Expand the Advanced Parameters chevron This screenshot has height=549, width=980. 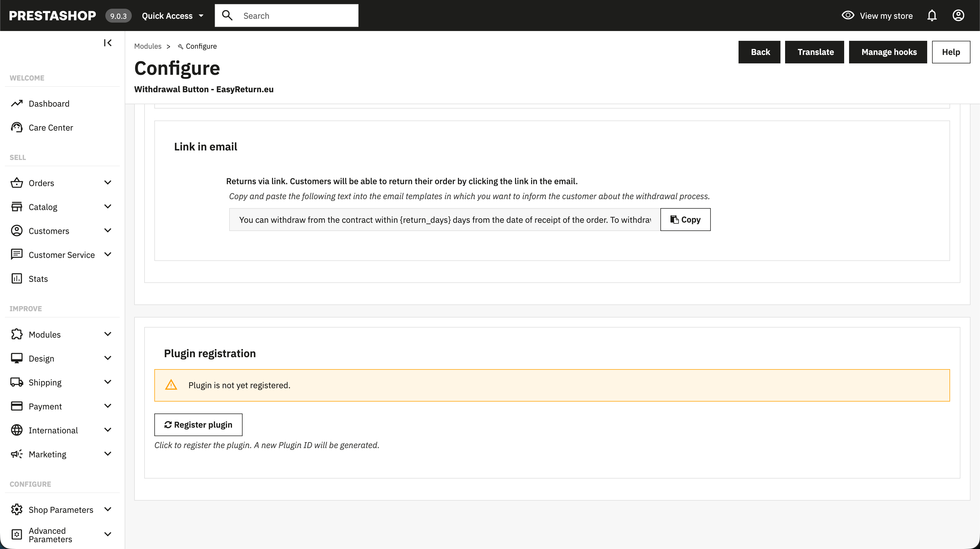pyautogui.click(x=108, y=534)
